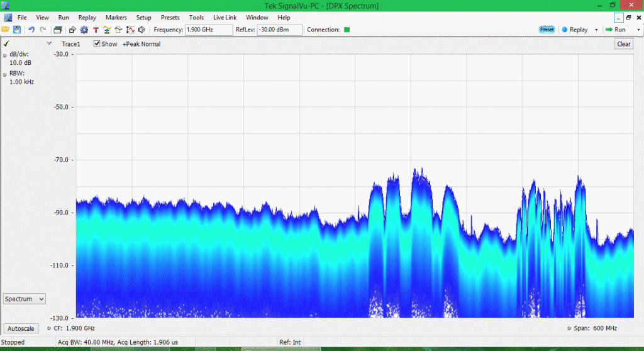644x351 pixels.
Task: Click the -130.0 bottom axis label
Action: point(60,318)
